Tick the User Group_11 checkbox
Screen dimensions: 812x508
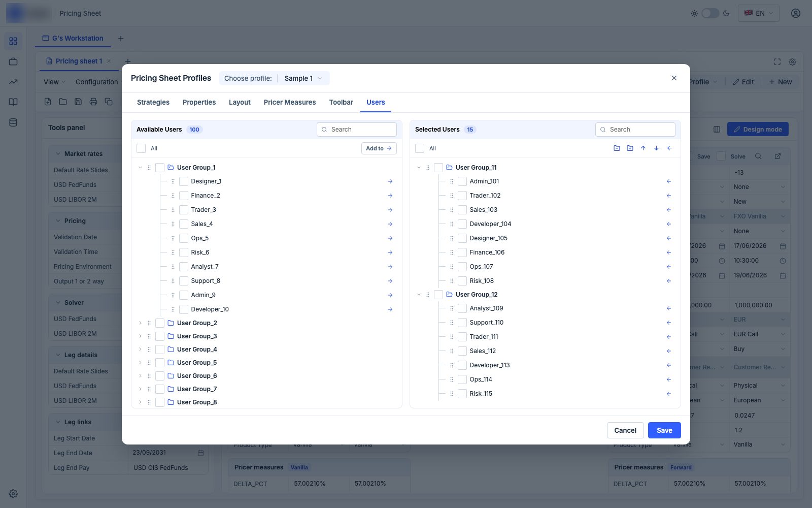pos(438,168)
